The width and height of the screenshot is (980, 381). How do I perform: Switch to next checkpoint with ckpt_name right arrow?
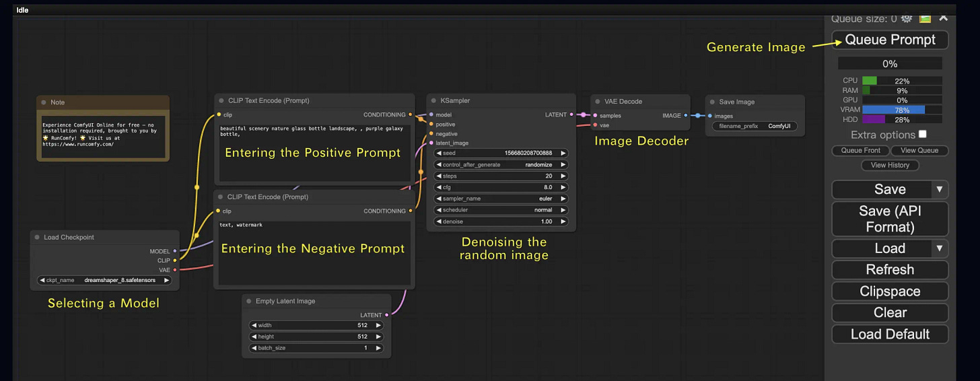click(166, 280)
